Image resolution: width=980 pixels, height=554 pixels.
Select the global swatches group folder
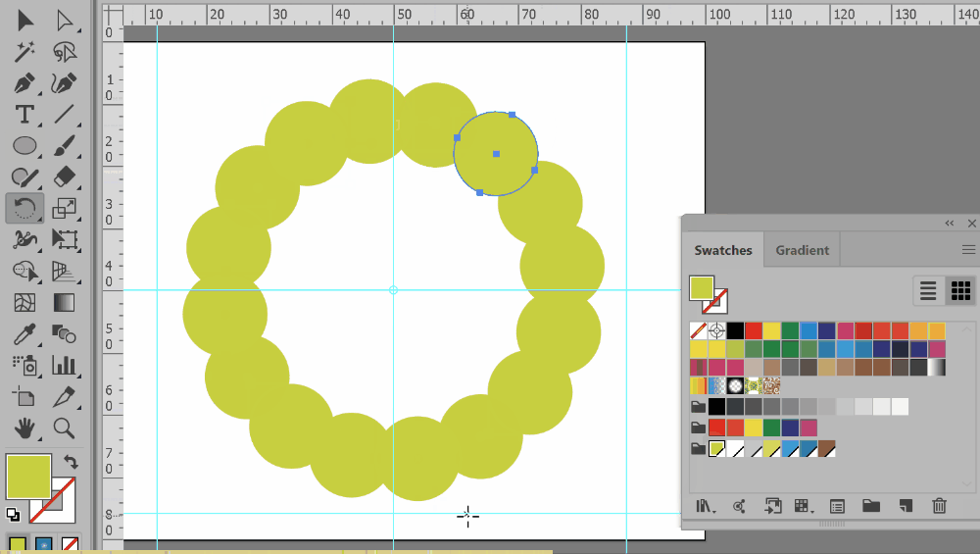(698, 448)
